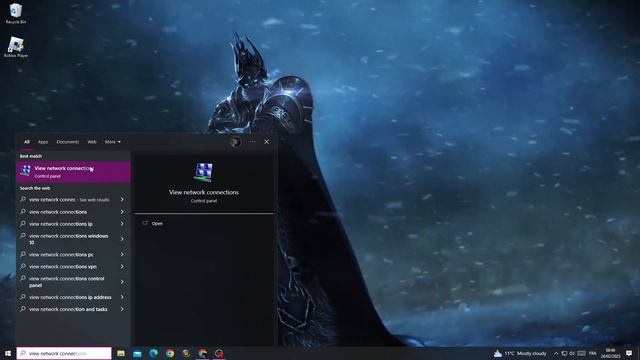Launch Google Chrome from the taskbar
This screenshot has height=360, width=640.
170,353
